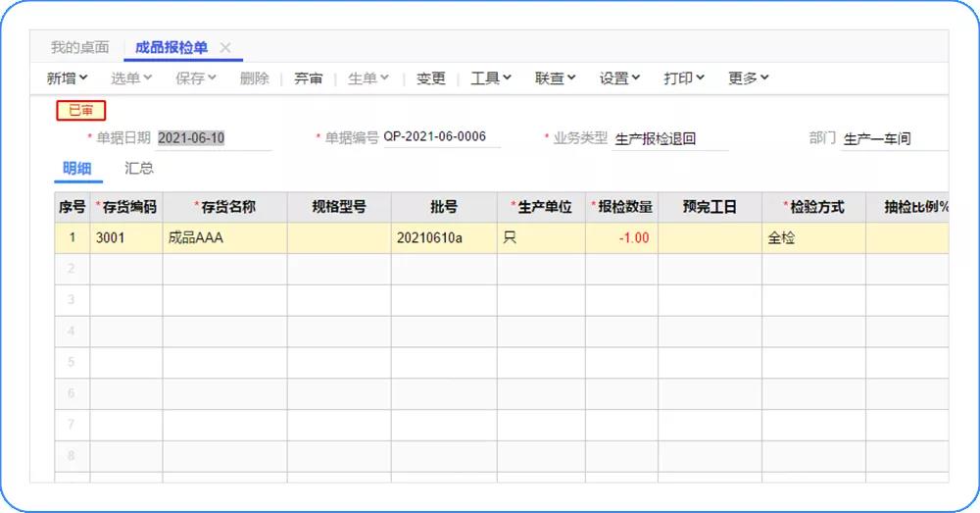
Task: Select row number 4
Action: (x=72, y=332)
